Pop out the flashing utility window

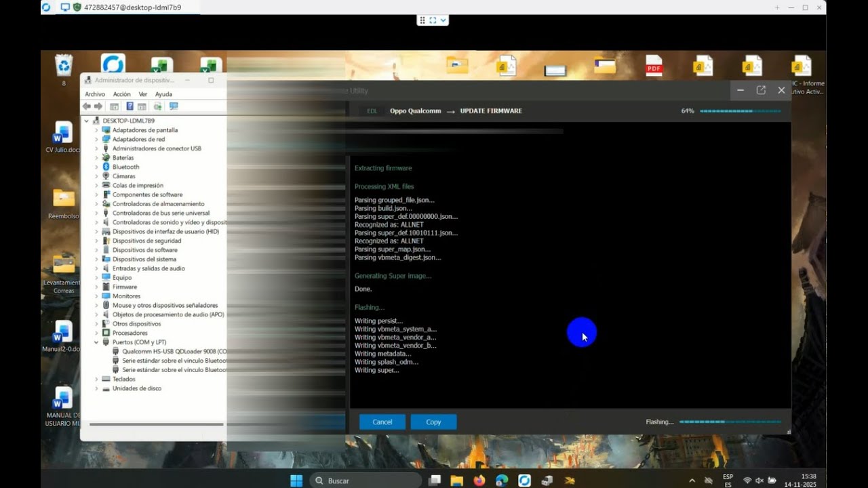(x=761, y=90)
